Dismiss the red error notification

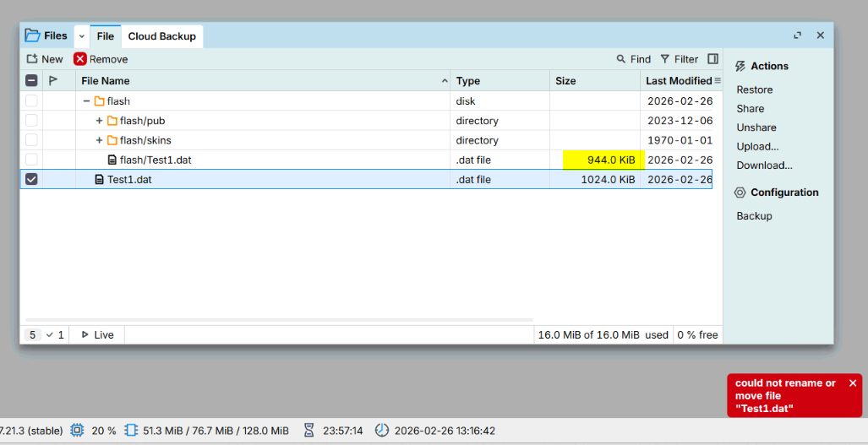(x=853, y=383)
